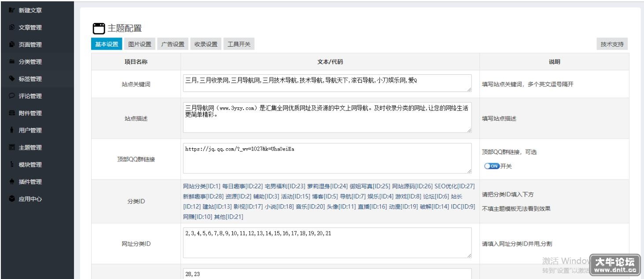Open 用户管理 user icon

[11, 130]
